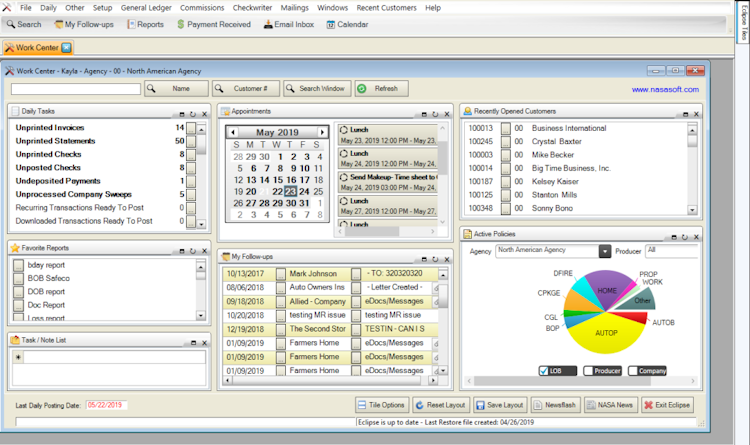
Task: Click the Unprinted Statements open box
Action: (x=191, y=141)
